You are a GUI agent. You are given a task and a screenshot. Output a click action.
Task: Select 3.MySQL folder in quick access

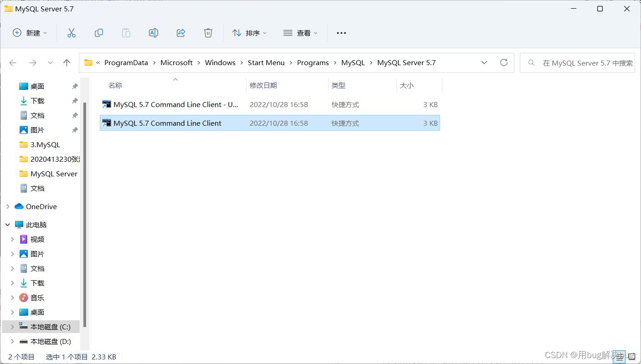click(x=45, y=144)
